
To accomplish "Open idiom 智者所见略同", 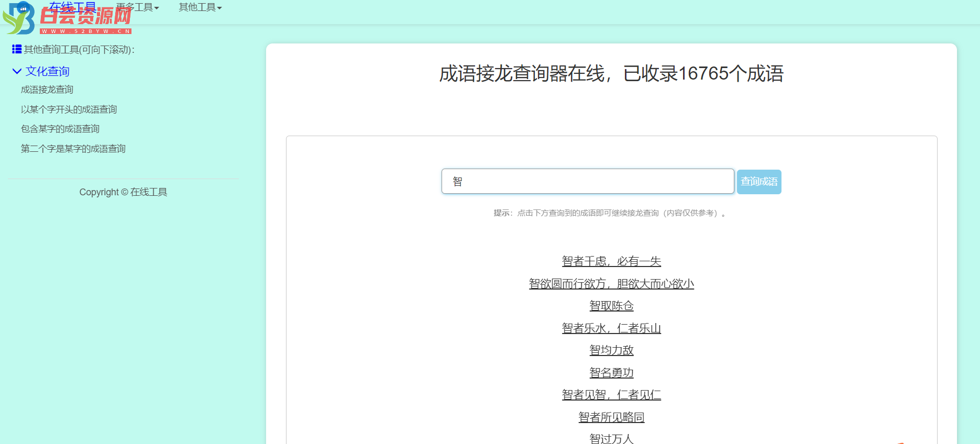I will [x=611, y=417].
